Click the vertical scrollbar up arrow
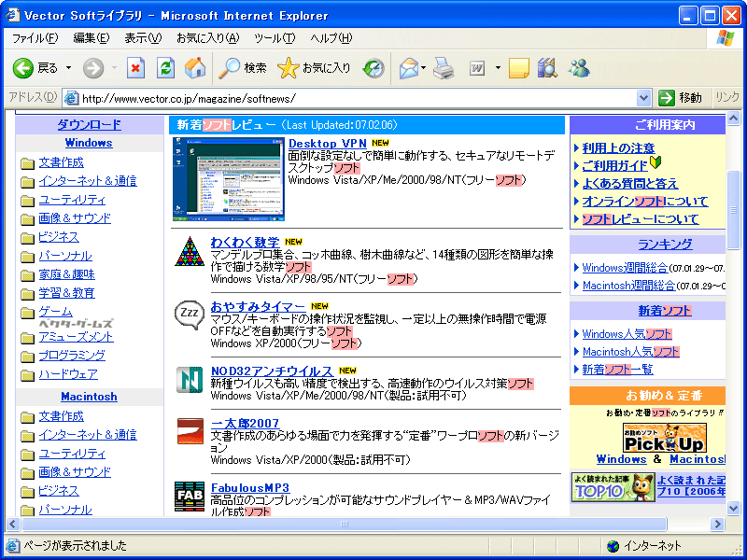The width and height of the screenshot is (747, 560). (x=734, y=118)
